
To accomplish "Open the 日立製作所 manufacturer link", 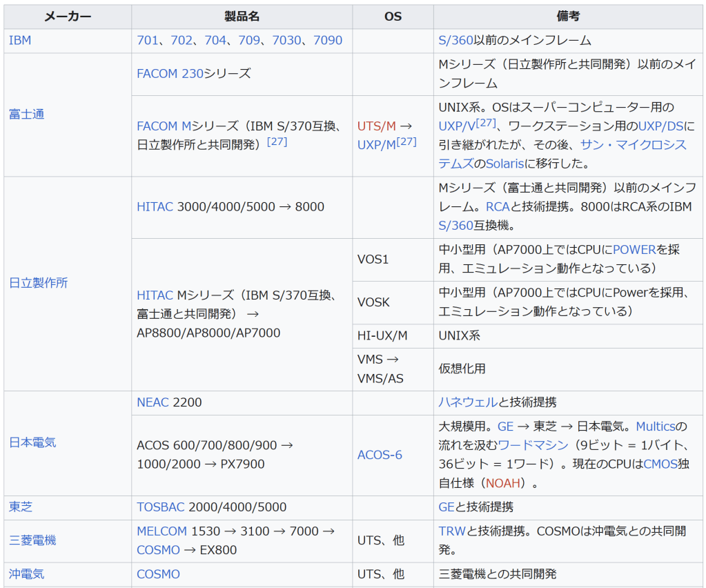I will click(38, 283).
